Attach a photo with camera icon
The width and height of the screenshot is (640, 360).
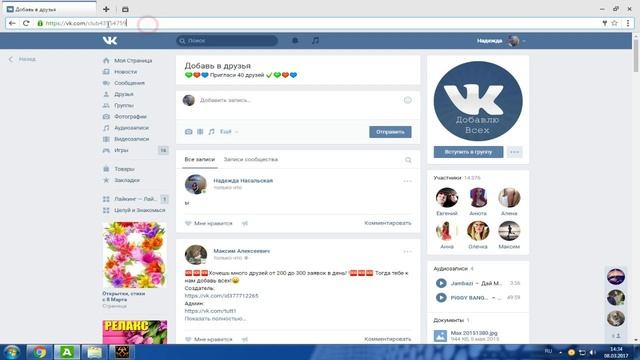pyautogui.click(x=188, y=132)
